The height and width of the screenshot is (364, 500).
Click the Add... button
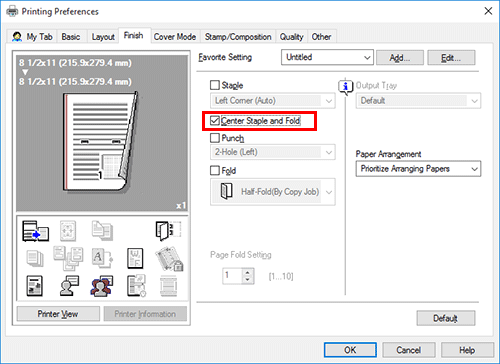pos(400,58)
